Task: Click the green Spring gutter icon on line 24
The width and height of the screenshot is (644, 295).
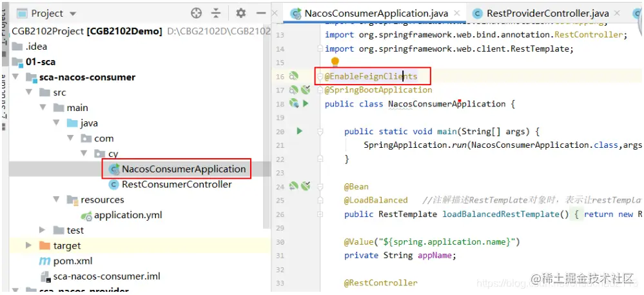Action: [x=305, y=187]
